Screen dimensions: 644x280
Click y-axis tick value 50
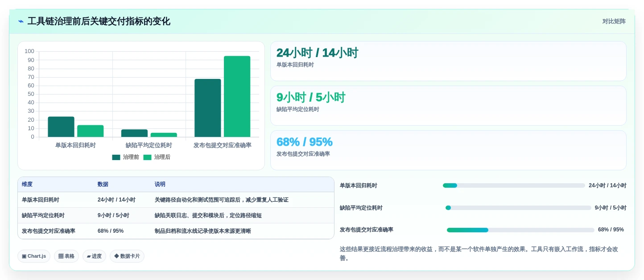pyautogui.click(x=31, y=94)
